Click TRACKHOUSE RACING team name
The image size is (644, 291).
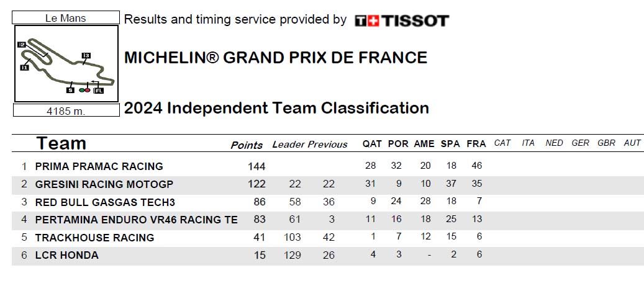tap(94, 238)
